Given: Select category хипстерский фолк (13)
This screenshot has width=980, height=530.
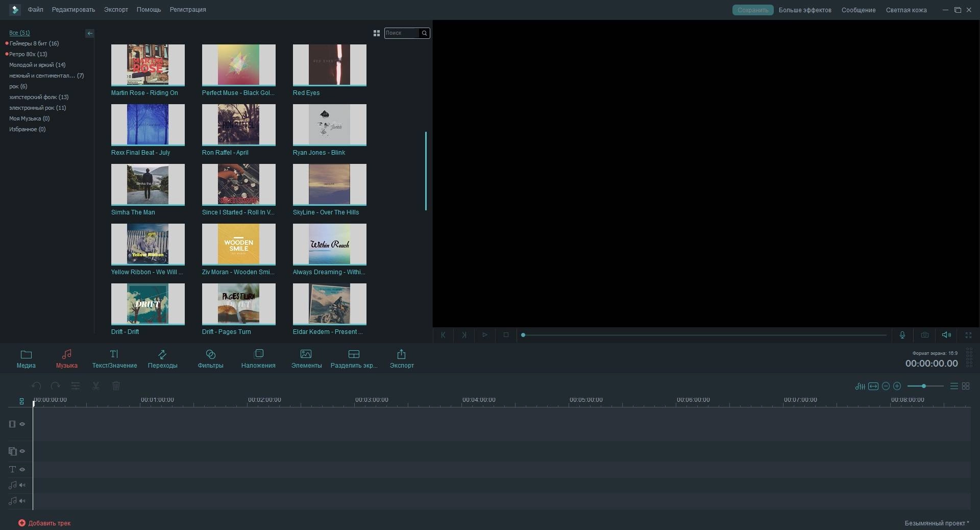Looking at the screenshot, I should [x=39, y=97].
